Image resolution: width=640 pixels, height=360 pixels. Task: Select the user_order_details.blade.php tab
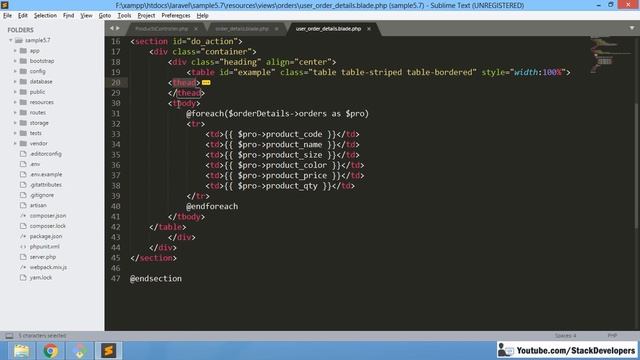328,29
